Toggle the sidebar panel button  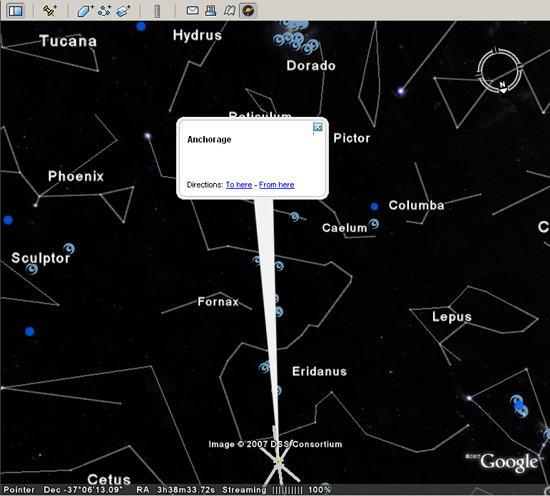click(16, 11)
